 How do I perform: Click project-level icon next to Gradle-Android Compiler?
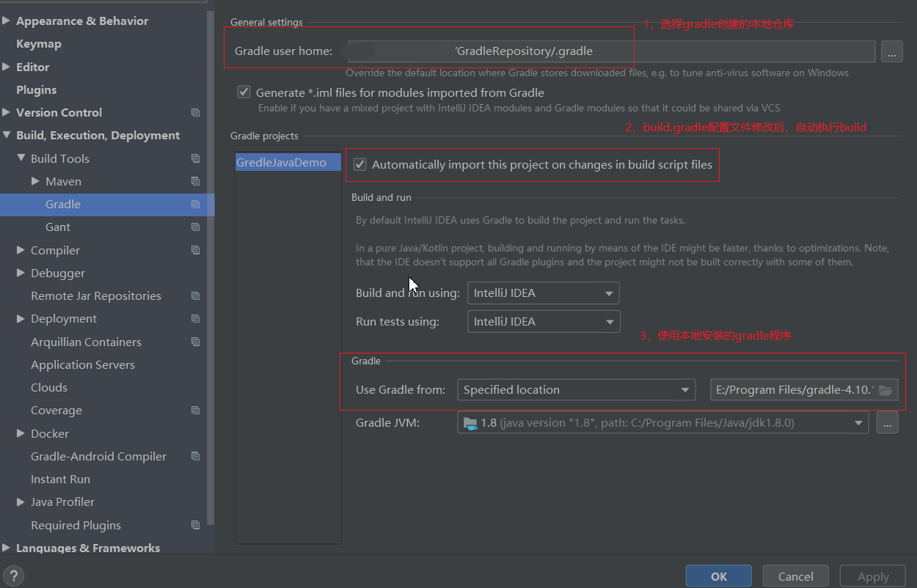[195, 456]
